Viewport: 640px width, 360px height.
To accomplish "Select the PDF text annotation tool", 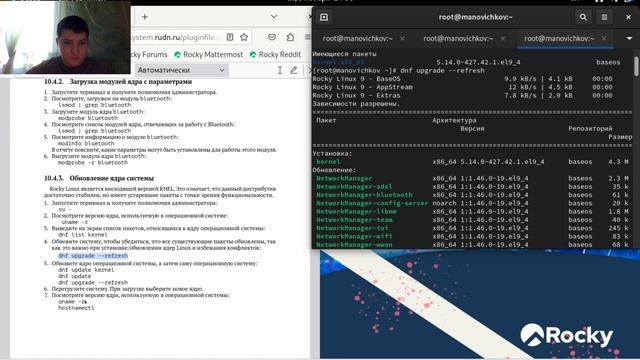I will 280,70.
